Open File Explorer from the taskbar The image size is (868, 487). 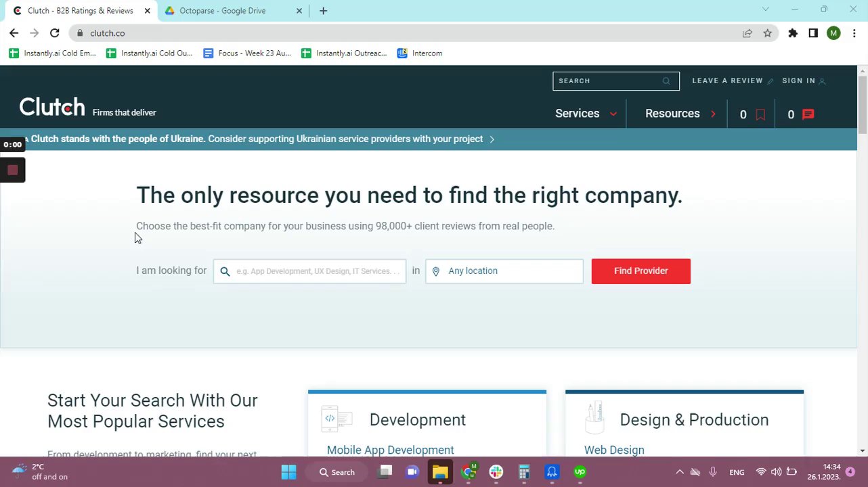pos(440,472)
